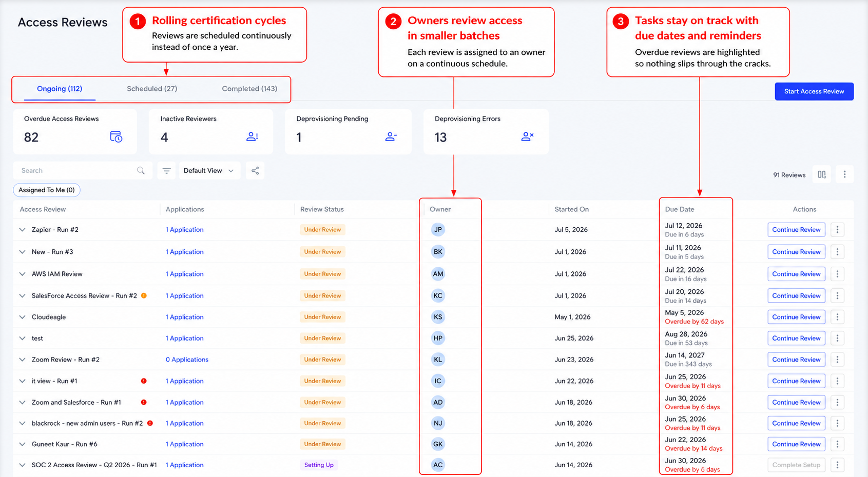
Task: Click the Under Review badge on test row
Action: (x=322, y=339)
